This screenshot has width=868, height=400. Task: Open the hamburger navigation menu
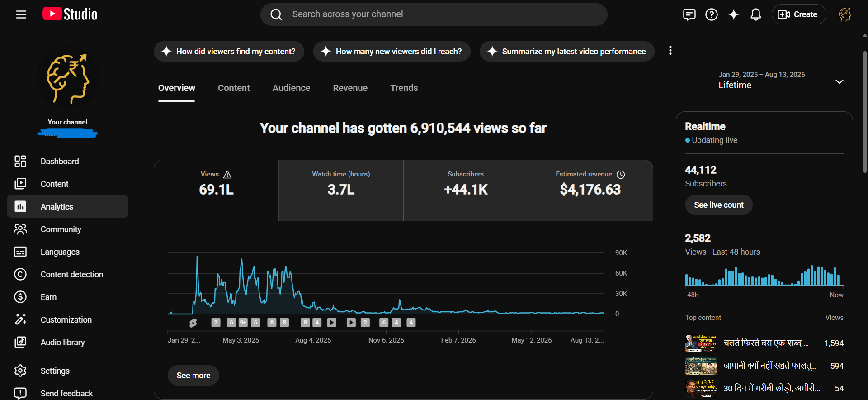pyautogui.click(x=21, y=14)
